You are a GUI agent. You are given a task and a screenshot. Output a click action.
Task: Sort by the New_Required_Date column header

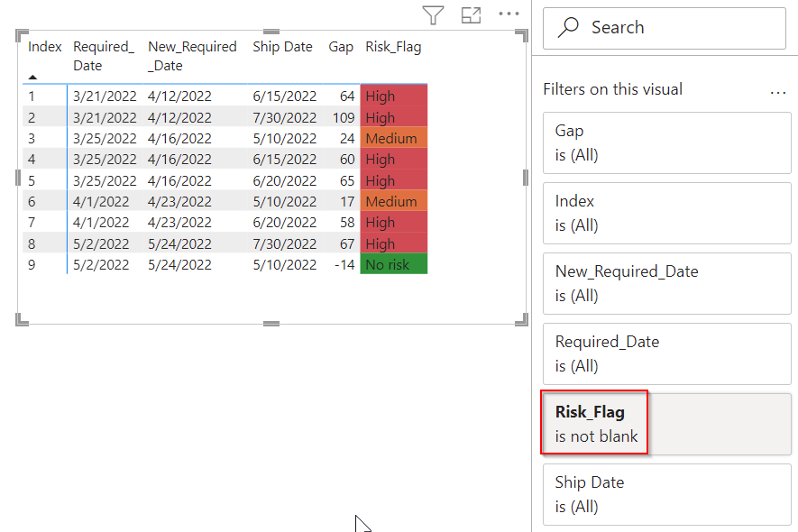[x=192, y=56]
